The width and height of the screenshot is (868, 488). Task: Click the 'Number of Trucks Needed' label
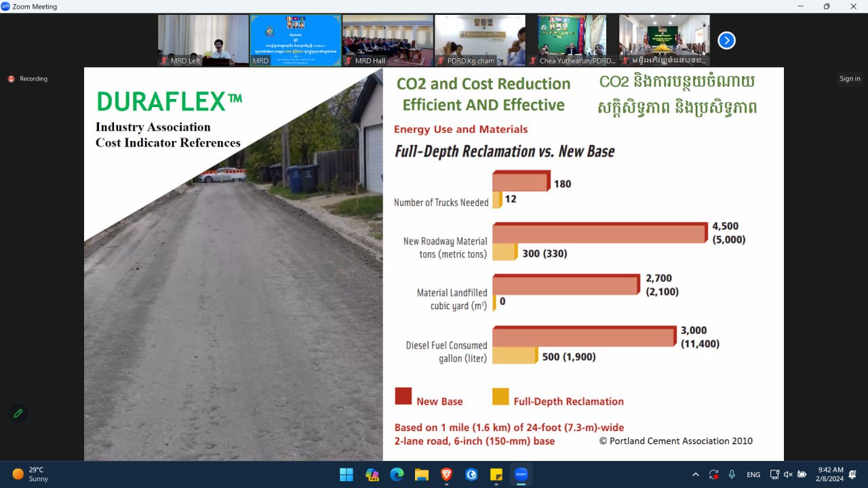[x=441, y=203]
